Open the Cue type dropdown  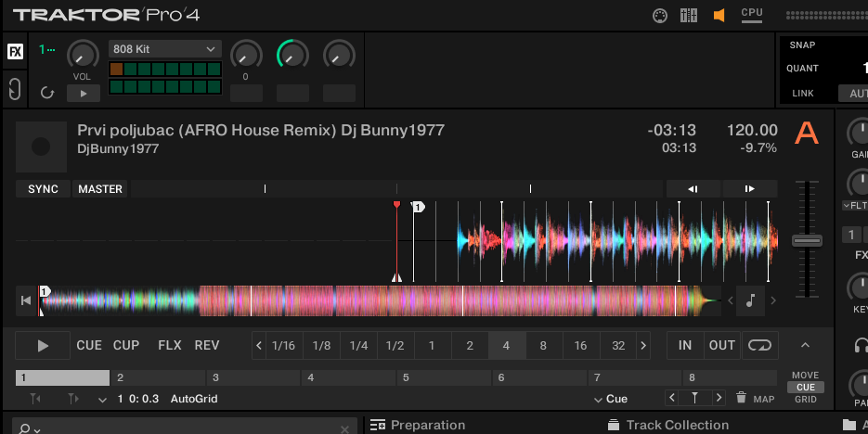[x=611, y=399]
